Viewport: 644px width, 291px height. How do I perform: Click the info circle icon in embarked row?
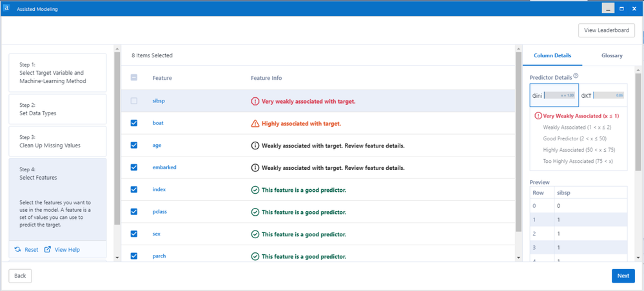[255, 168]
